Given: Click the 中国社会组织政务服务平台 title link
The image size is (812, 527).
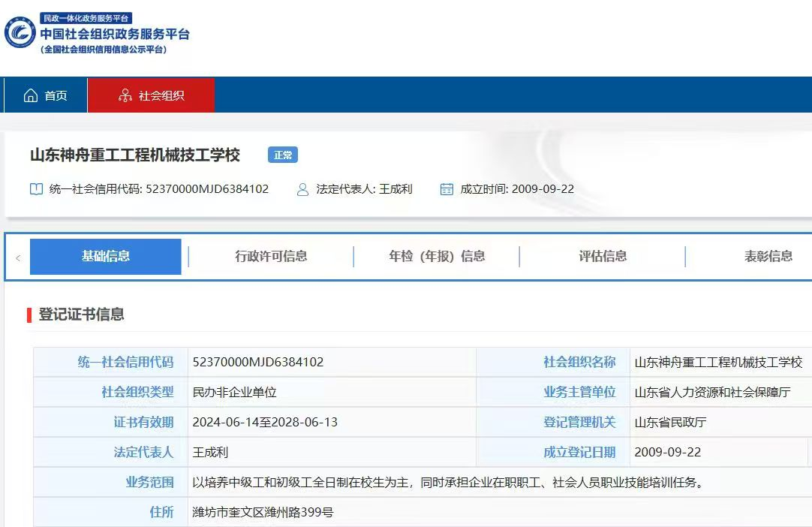Looking at the screenshot, I should tap(114, 34).
